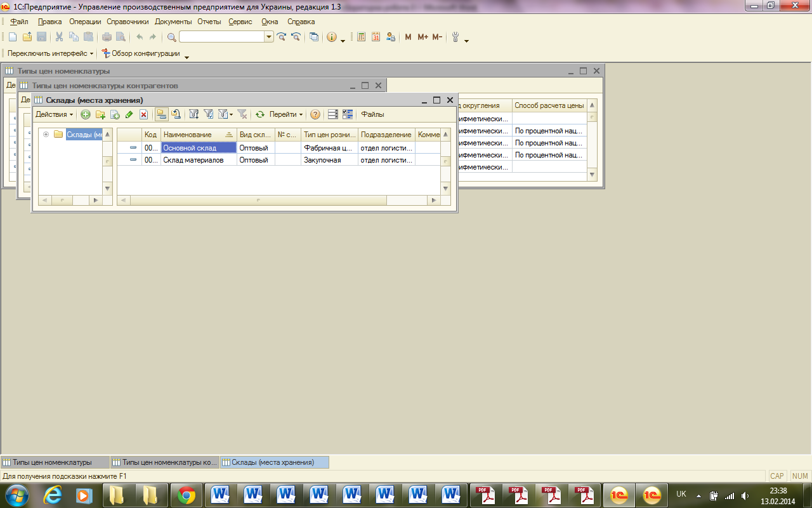Click the M- memory subtract button

(x=437, y=37)
